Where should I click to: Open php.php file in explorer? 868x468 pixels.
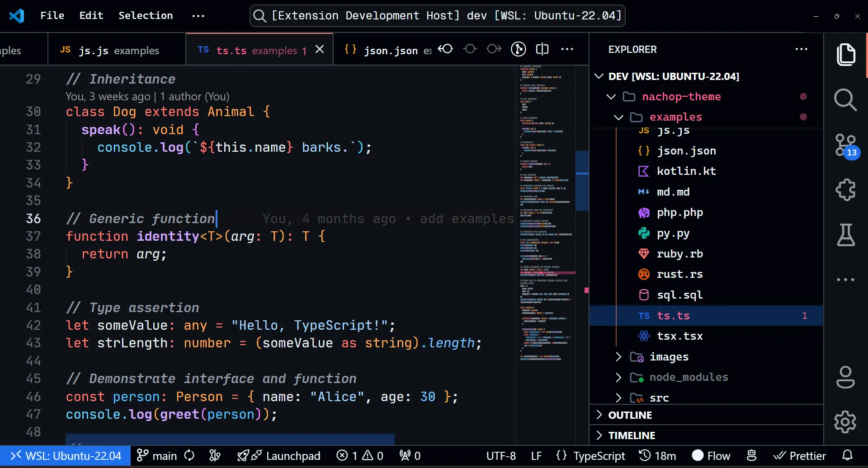pyautogui.click(x=706, y=213)
